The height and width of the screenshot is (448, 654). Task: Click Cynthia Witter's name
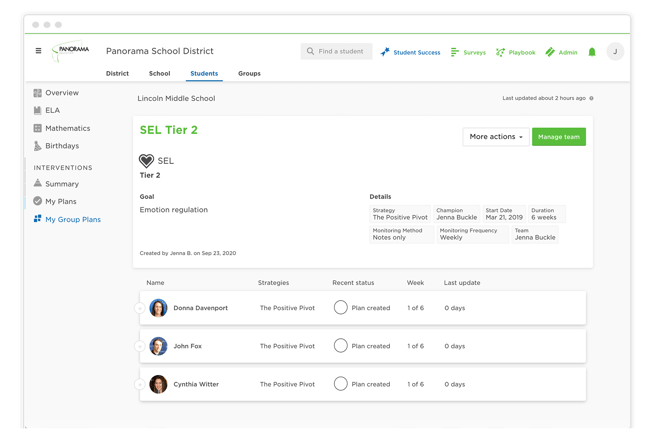click(196, 384)
